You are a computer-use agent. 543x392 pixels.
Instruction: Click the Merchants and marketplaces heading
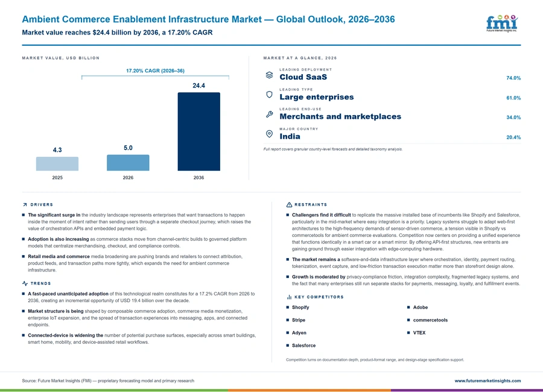340,117
